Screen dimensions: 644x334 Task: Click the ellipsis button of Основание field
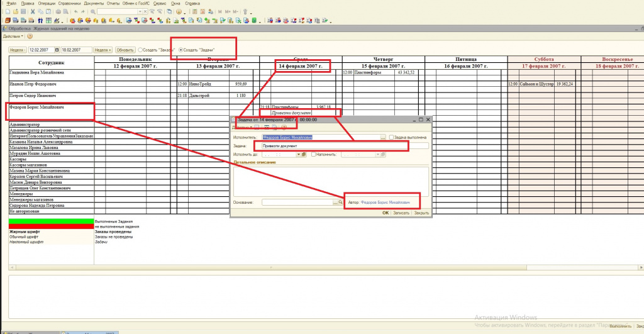[x=335, y=203]
